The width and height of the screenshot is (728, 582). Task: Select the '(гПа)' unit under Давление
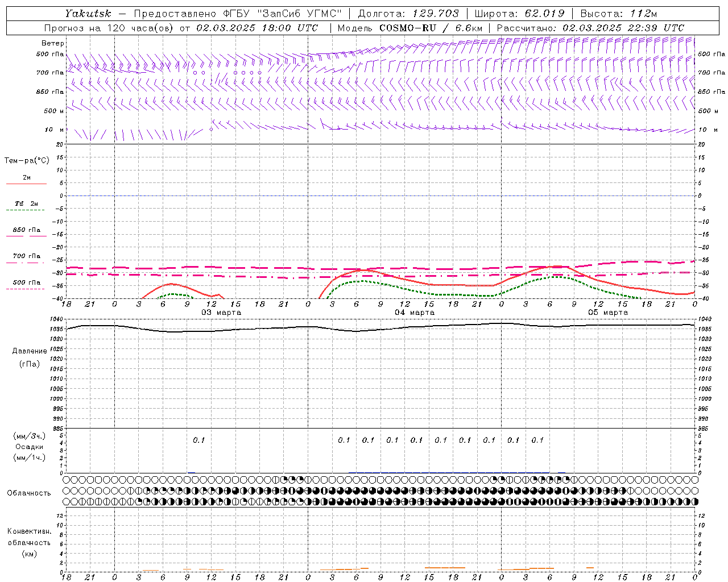pos(30,364)
